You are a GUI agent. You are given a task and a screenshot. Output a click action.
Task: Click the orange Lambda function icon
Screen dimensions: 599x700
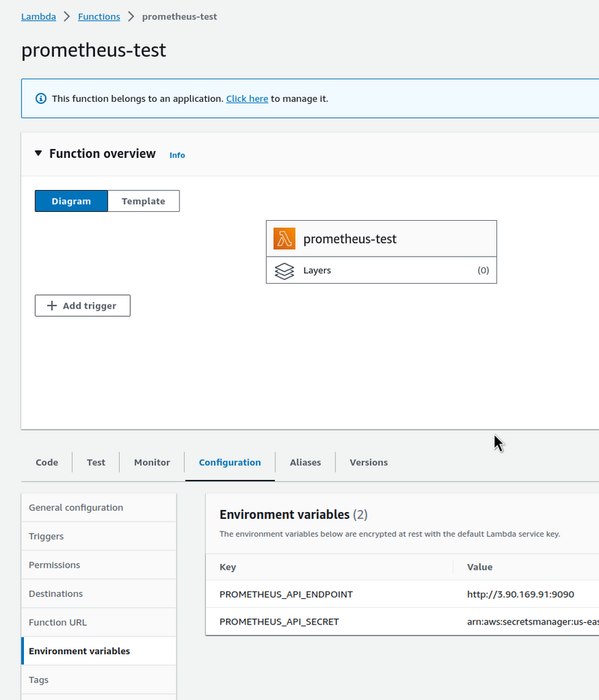tap(285, 239)
